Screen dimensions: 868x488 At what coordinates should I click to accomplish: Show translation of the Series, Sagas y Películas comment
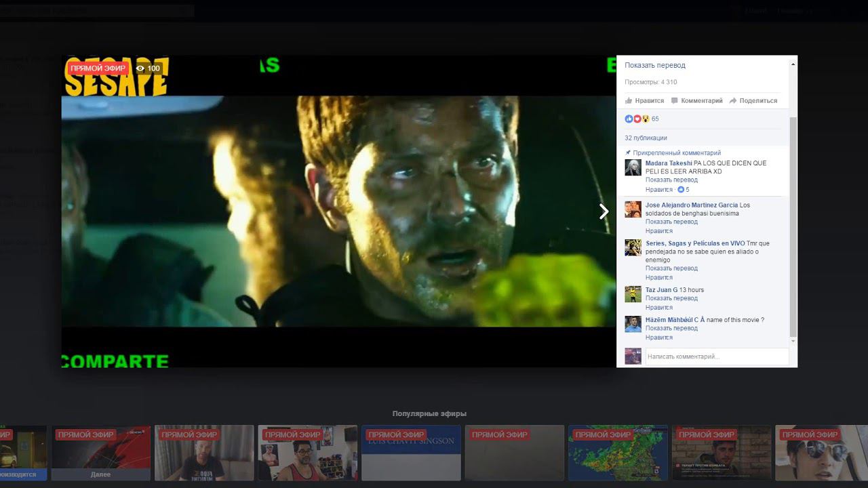[x=671, y=268]
